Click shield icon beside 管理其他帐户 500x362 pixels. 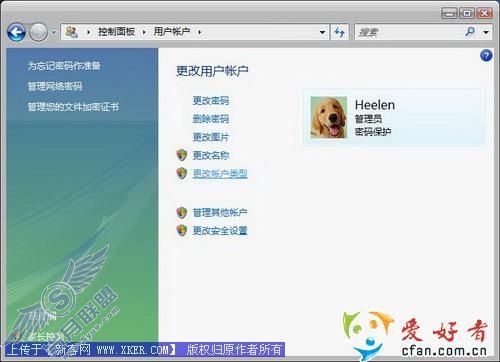click(x=182, y=212)
